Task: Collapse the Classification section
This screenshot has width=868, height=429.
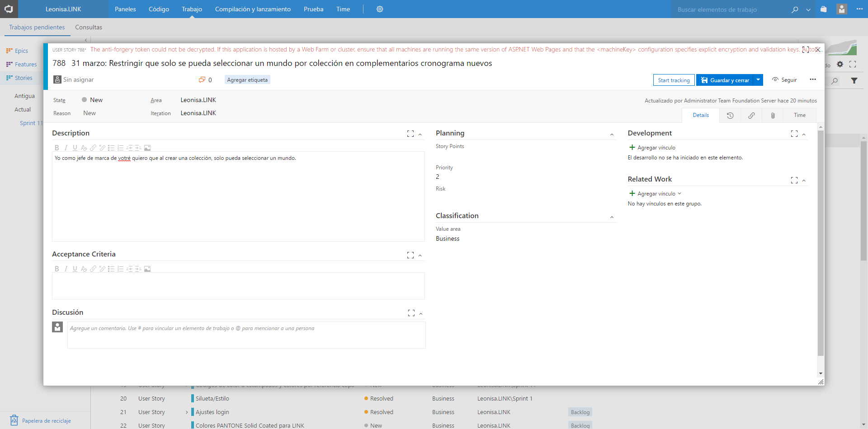Action: click(x=612, y=217)
